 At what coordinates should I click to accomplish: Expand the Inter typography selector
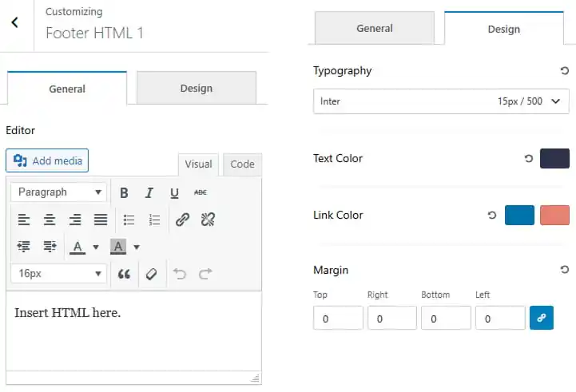441,101
